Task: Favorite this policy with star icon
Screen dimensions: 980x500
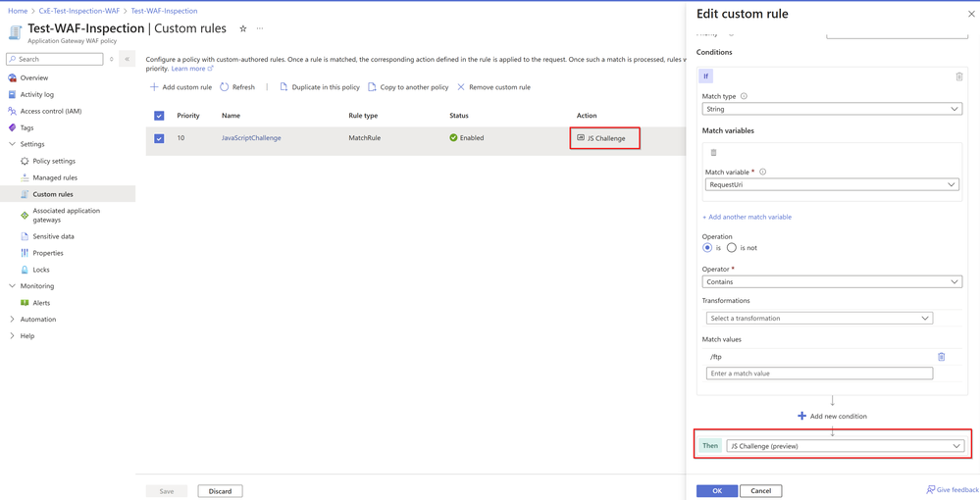Action: [x=243, y=28]
